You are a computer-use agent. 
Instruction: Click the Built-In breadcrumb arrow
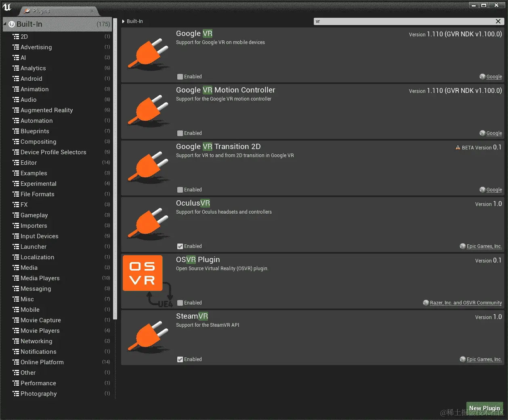(x=124, y=21)
